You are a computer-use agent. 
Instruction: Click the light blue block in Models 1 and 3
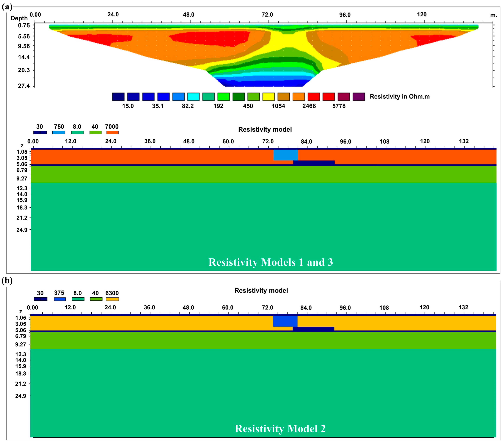click(286, 155)
